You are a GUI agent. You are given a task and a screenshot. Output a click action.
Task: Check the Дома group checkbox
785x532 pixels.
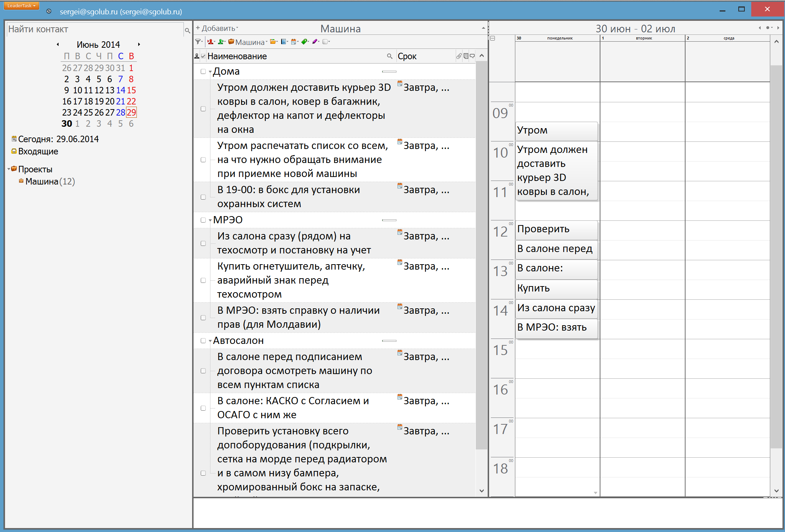203,71
